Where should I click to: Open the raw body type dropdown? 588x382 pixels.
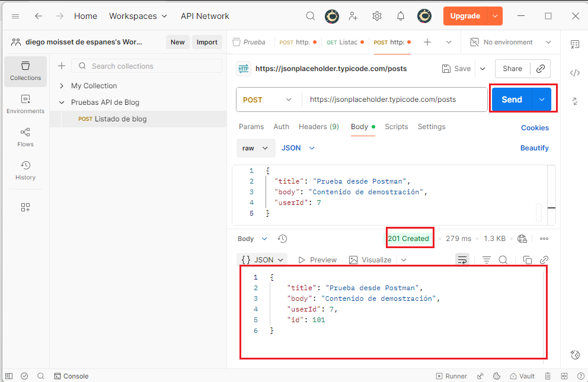(255, 148)
